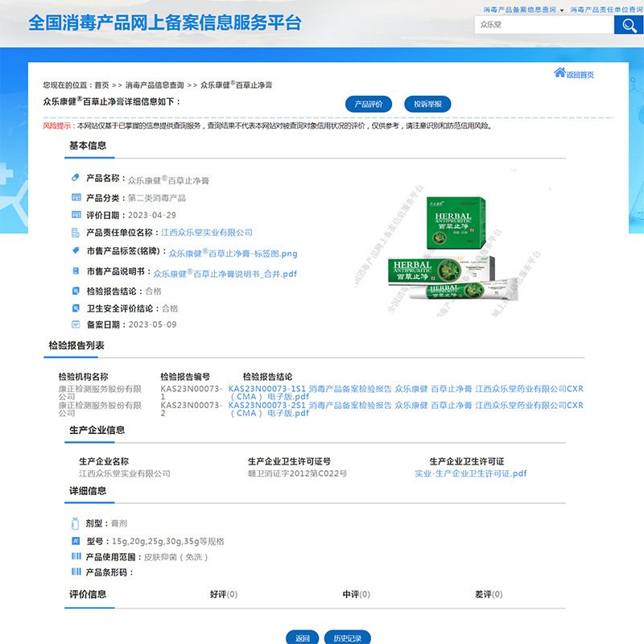The image size is (644, 644).
Task: Click the icon beside 评价日期
Action: (x=76, y=214)
